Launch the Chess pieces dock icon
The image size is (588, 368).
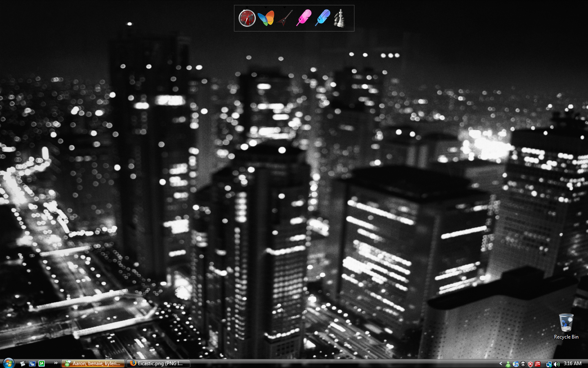(x=339, y=18)
